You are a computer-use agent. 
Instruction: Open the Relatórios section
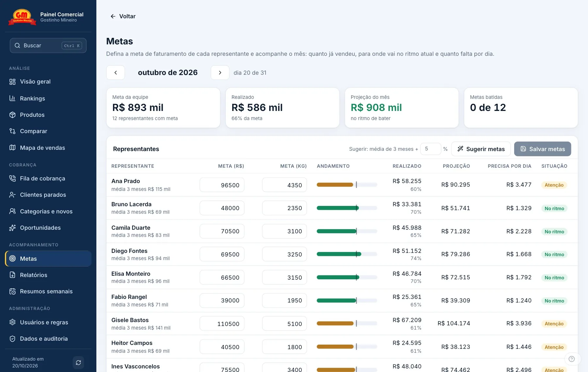[x=48, y=275]
